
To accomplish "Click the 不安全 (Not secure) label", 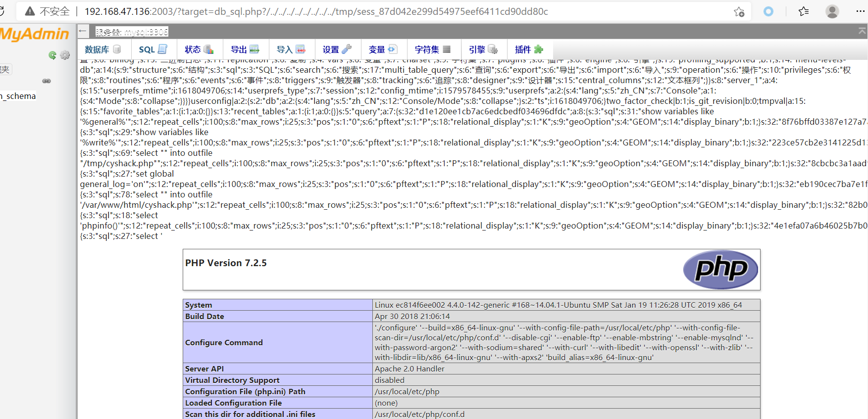I will (x=54, y=11).
